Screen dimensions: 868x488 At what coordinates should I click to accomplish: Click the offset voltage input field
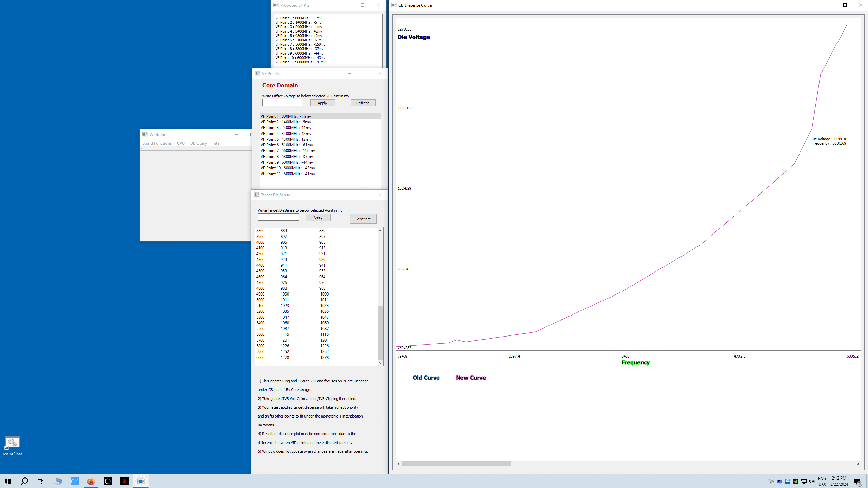tap(282, 103)
